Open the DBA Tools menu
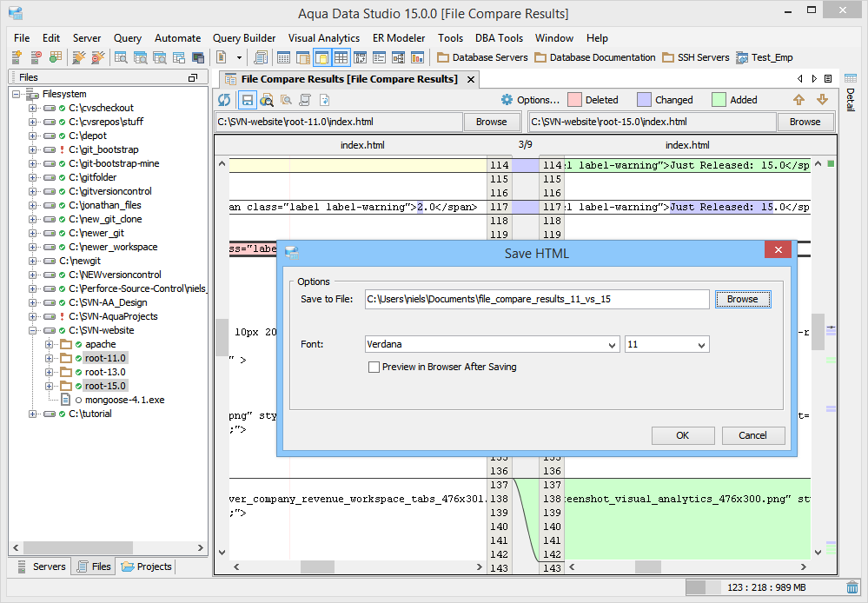 tap(499, 38)
